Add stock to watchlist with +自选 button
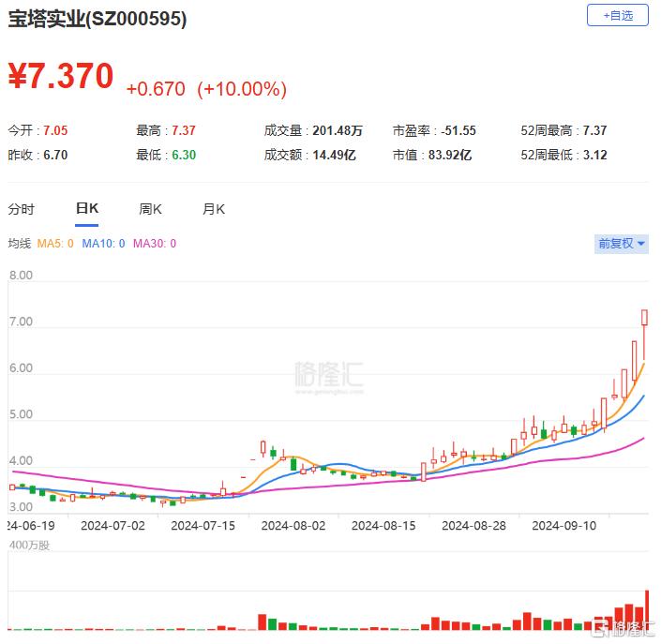 [x=618, y=16]
